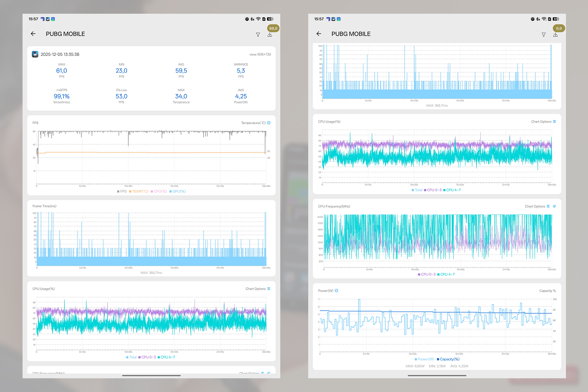This screenshot has width=588, height=392.
Task: Click the blue icon next to Temperature(°C)
Action: 269,123
